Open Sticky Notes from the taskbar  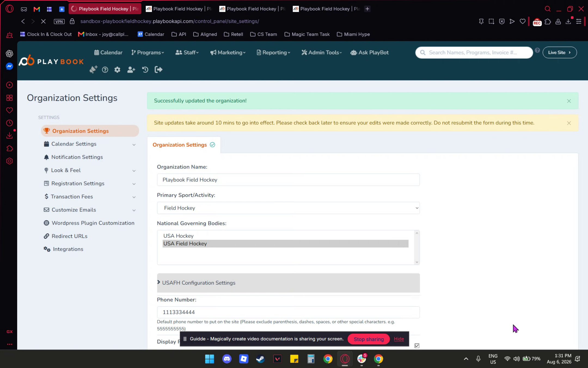click(x=294, y=359)
